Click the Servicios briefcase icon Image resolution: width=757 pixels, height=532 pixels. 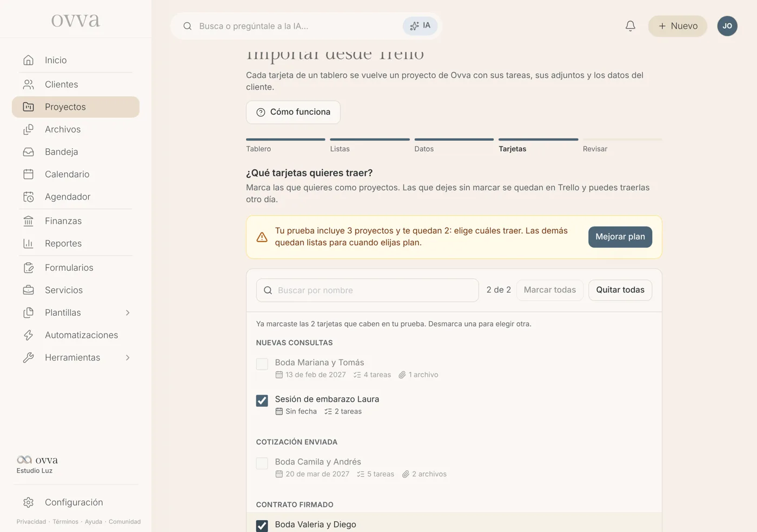(29, 290)
